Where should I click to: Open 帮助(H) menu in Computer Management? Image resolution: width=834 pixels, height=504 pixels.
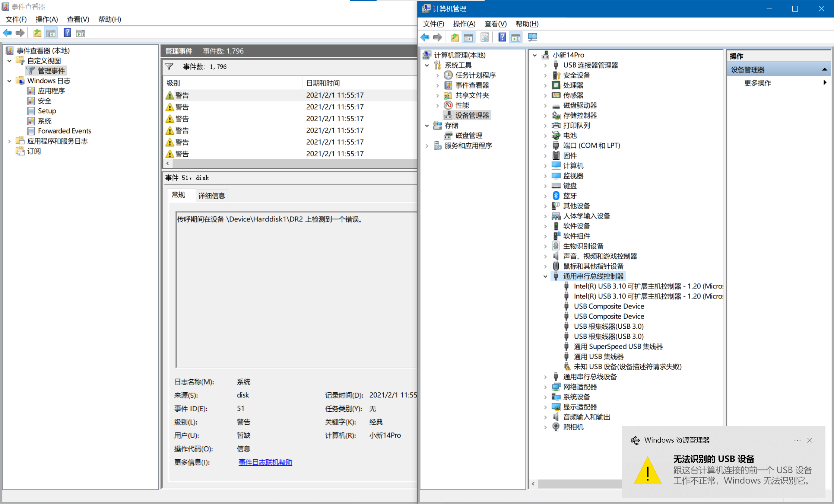[x=527, y=24]
